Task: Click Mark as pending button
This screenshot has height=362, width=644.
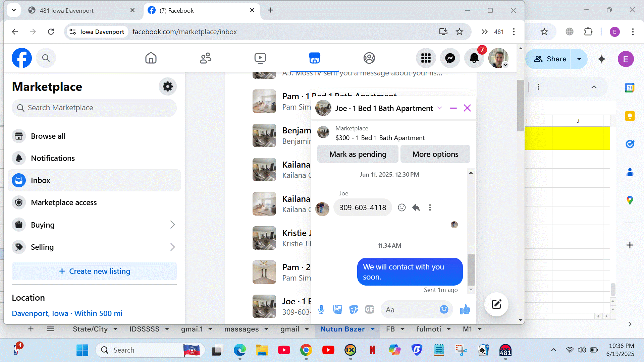Action: coord(358,154)
